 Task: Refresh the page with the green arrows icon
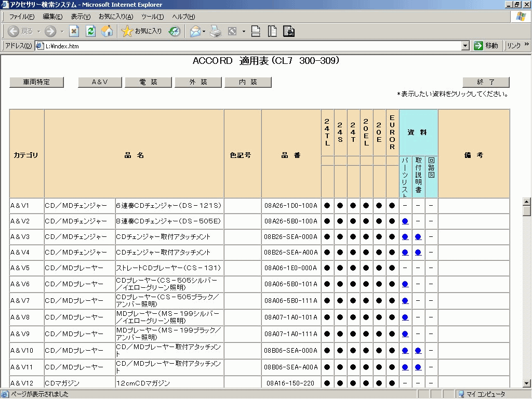90,32
